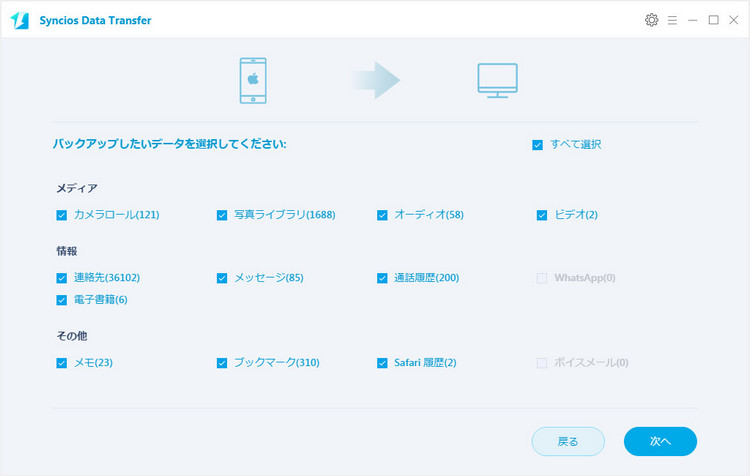
Task: Click the Syncios logo icon
Action: (x=20, y=20)
